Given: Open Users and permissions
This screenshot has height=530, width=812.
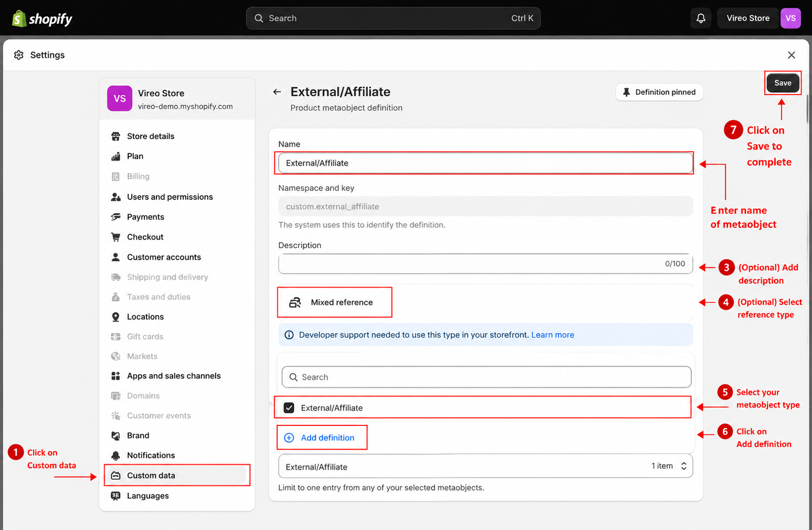Looking at the screenshot, I should click(x=169, y=197).
